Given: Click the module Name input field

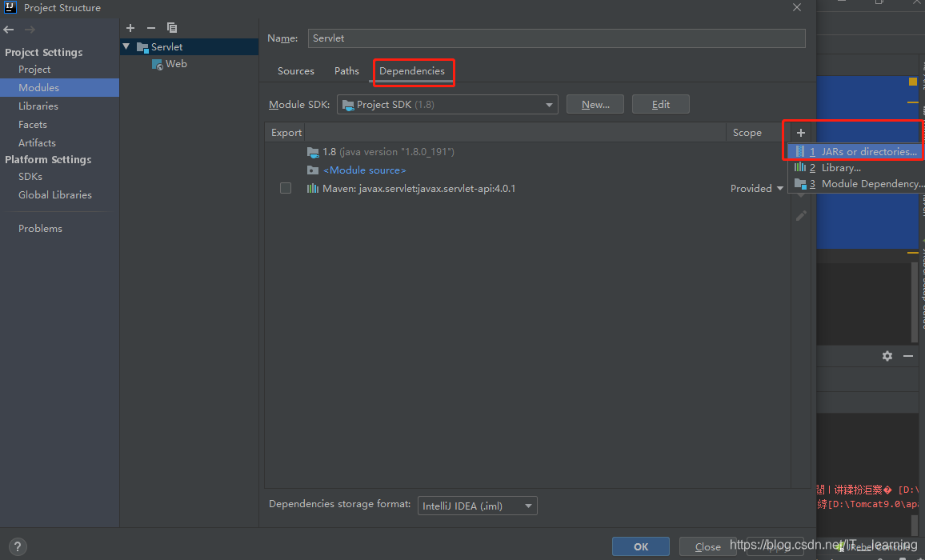Looking at the screenshot, I should (556, 38).
